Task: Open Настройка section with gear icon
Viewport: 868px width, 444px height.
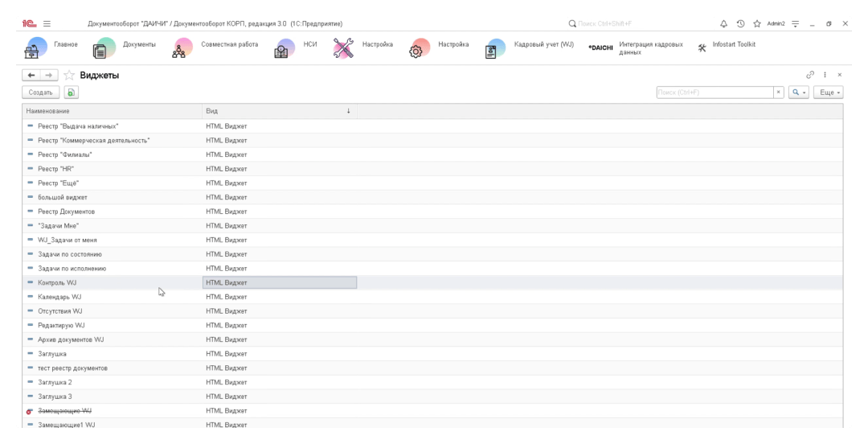Action: 419,48
